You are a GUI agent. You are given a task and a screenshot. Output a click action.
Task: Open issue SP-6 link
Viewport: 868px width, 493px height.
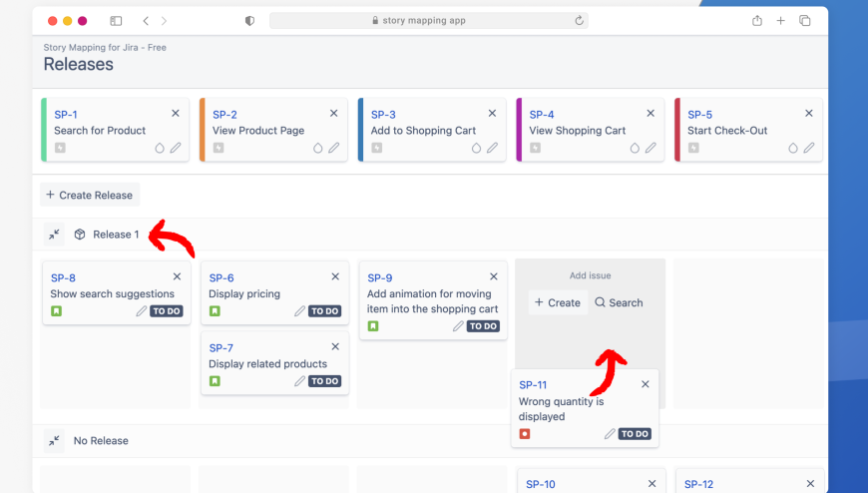pos(221,278)
